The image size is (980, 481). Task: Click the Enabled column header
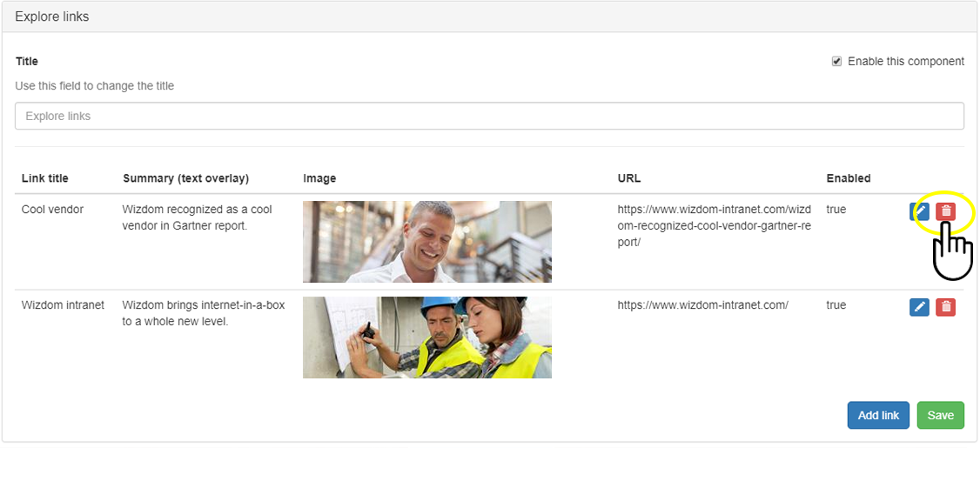click(x=848, y=178)
